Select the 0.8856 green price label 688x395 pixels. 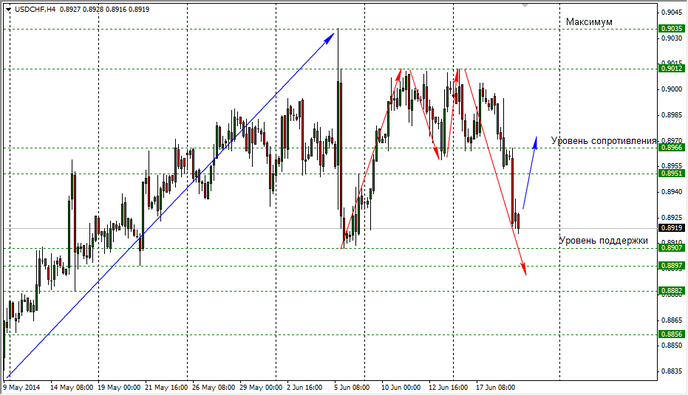click(672, 334)
